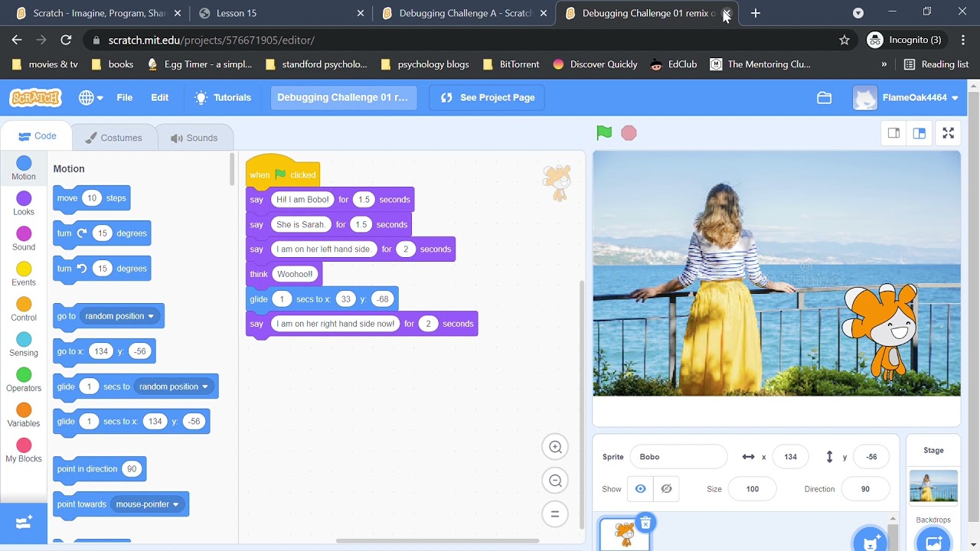Click the sprite Direction field

pos(865,489)
